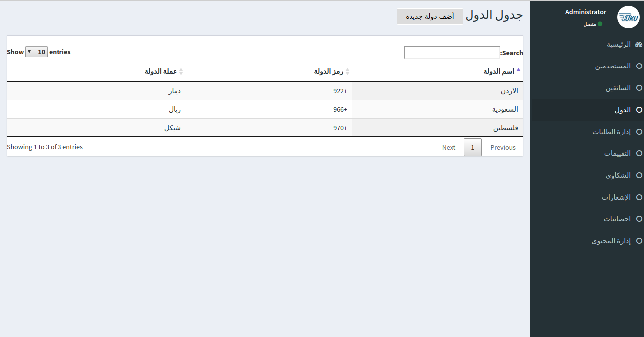Click the أضف دولة جديدة button
644x337 pixels.
(429, 16)
